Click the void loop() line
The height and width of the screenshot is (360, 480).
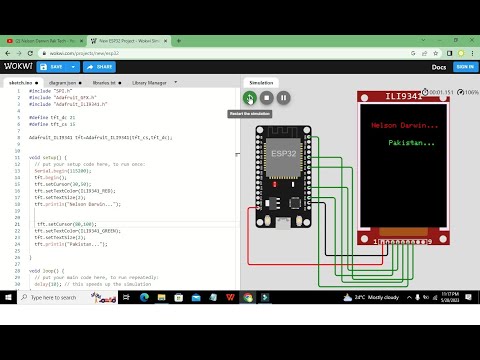(x=47, y=271)
